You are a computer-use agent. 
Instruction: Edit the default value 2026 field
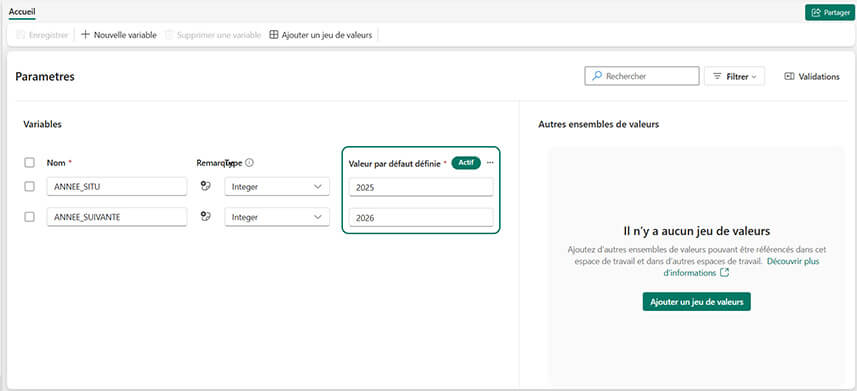[421, 218]
